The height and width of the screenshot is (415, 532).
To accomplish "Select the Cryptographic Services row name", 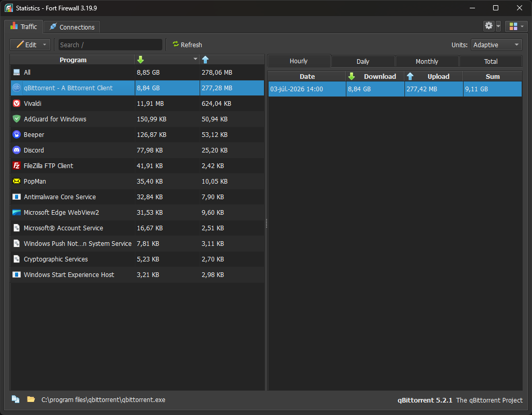I will 55,259.
